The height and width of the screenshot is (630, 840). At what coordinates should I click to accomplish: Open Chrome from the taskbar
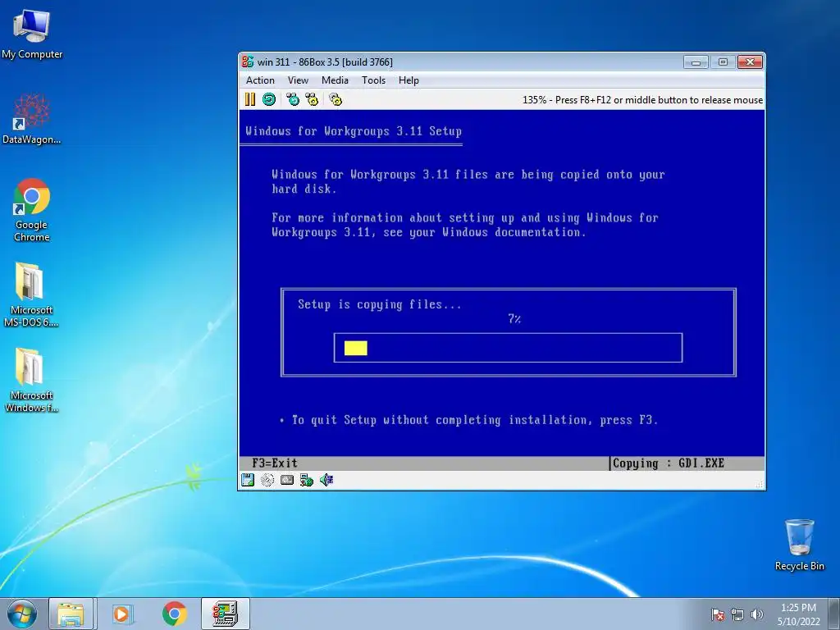click(x=175, y=614)
